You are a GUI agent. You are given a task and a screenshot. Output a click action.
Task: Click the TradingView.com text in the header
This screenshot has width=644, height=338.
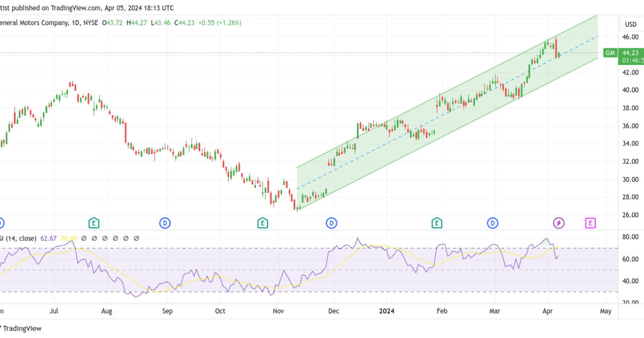(75, 8)
